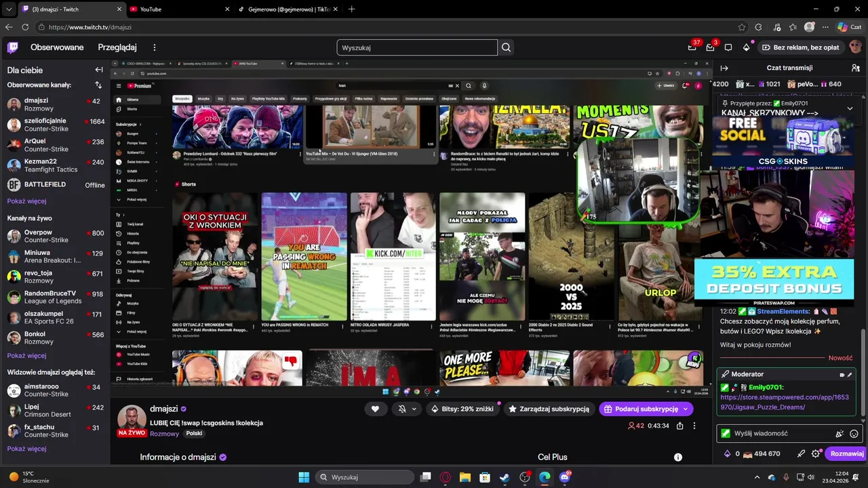Open the Steam store Jigsaw Puzzle Dreams link

click(x=784, y=403)
